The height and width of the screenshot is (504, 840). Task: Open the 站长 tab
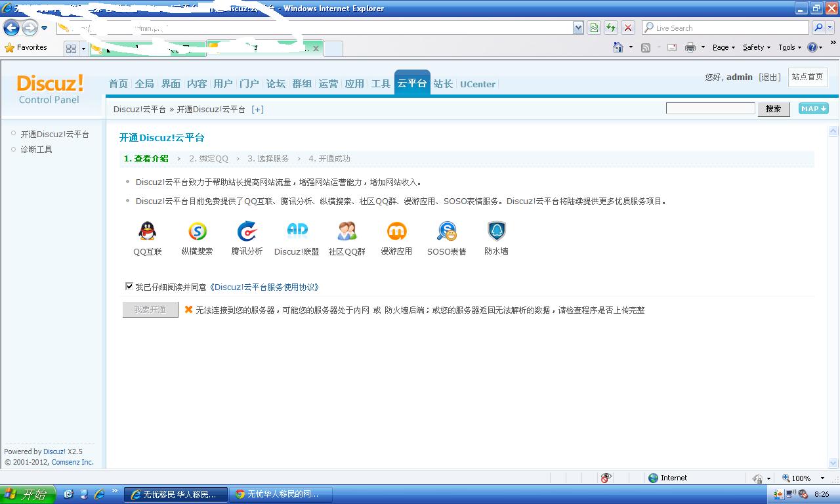click(443, 83)
